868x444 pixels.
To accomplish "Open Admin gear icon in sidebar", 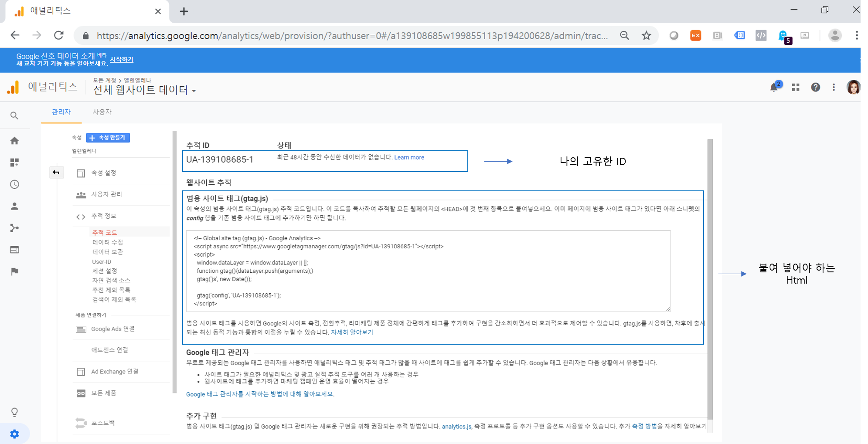I will [14, 434].
